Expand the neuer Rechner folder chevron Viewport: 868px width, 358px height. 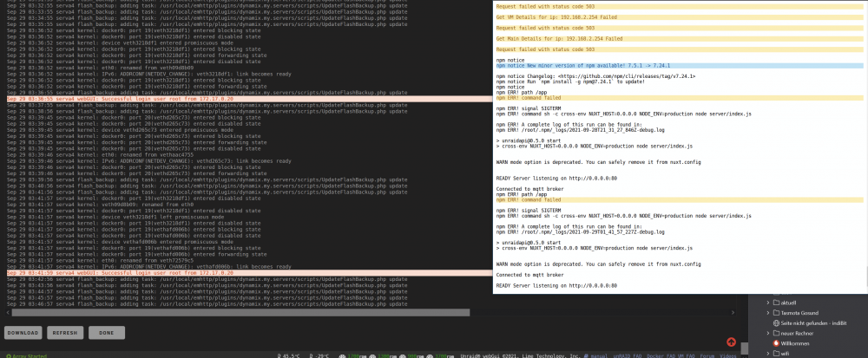point(768,333)
